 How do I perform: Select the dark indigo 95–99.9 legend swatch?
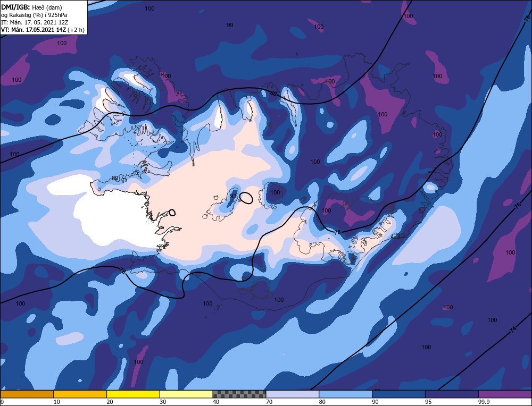click(x=452, y=394)
